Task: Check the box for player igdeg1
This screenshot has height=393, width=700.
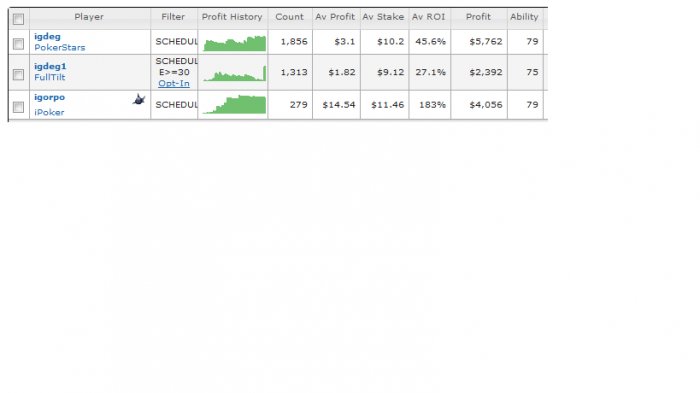Action: point(18,74)
